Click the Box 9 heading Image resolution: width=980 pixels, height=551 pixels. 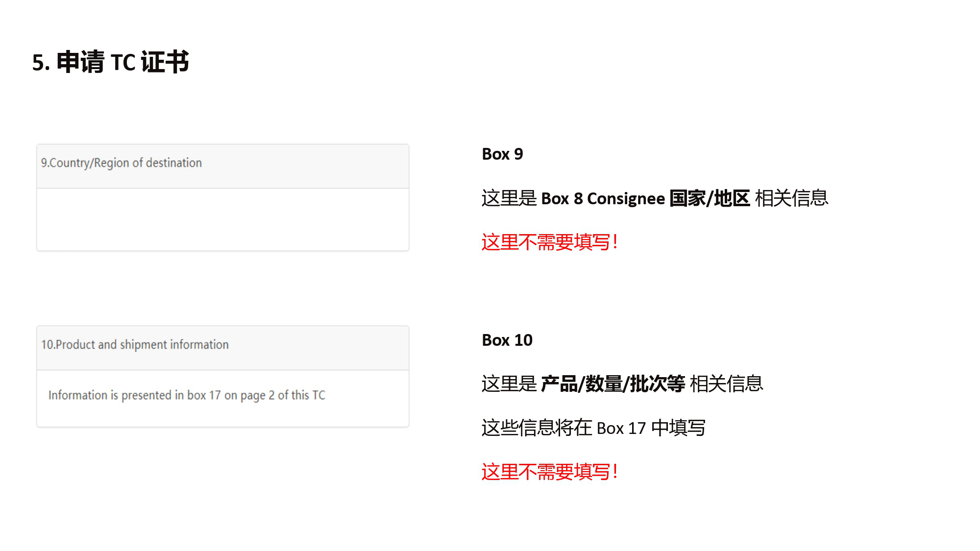(502, 154)
